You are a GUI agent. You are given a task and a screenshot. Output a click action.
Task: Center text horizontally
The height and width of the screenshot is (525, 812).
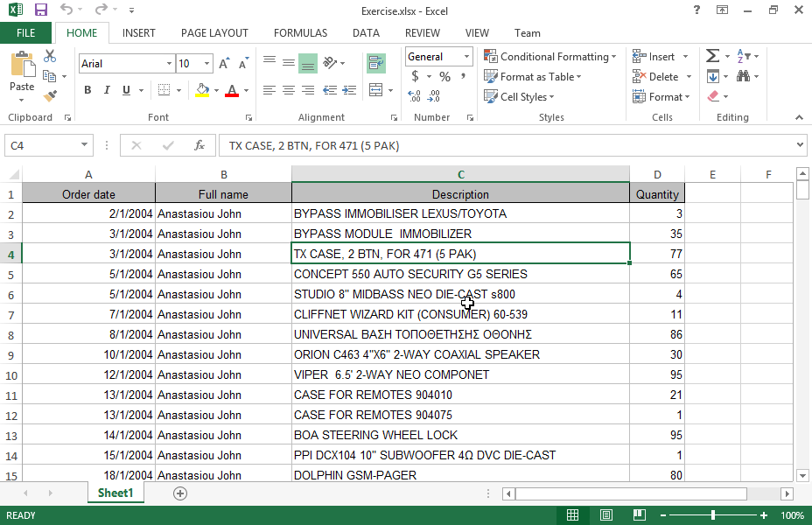pyautogui.click(x=289, y=90)
